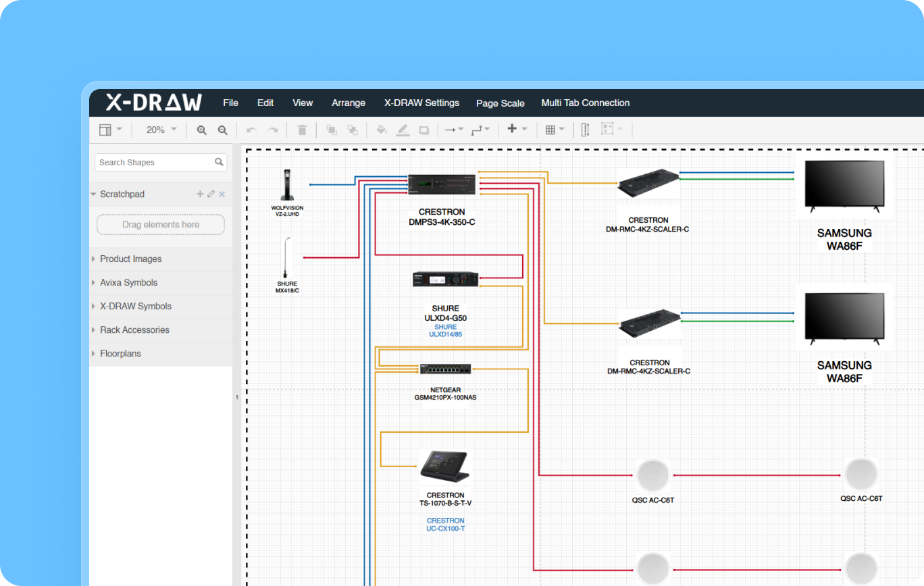This screenshot has width=924, height=586.
Task: Click the vertical ruler toolbar icon
Action: tap(586, 130)
